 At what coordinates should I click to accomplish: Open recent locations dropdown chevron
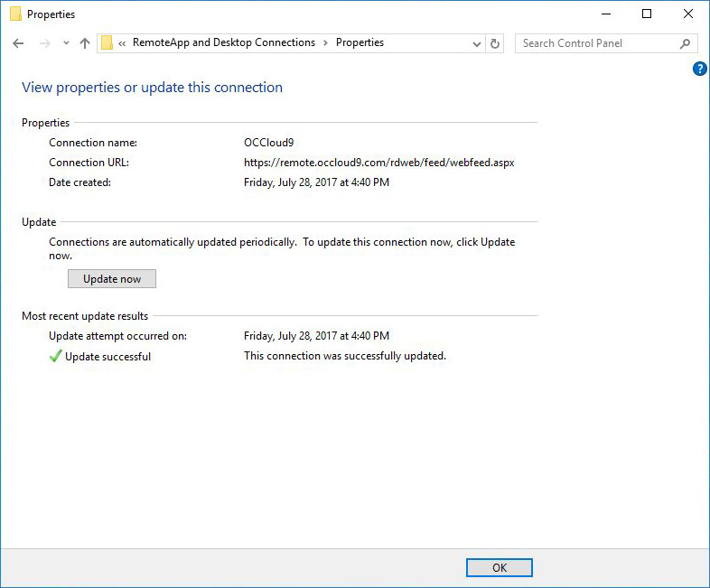66,43
